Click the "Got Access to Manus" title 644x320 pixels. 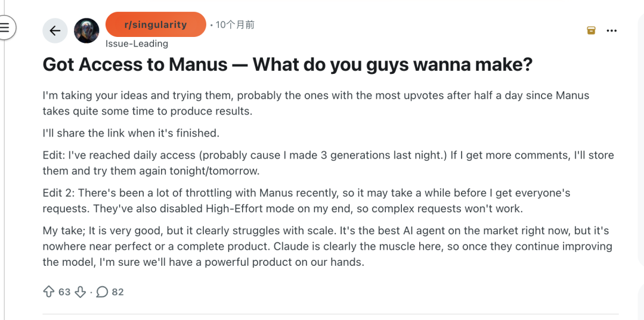[x=287, y=64]
